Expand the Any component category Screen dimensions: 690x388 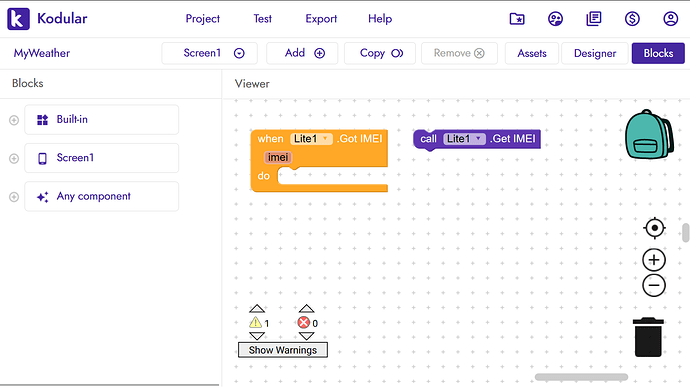14,197
